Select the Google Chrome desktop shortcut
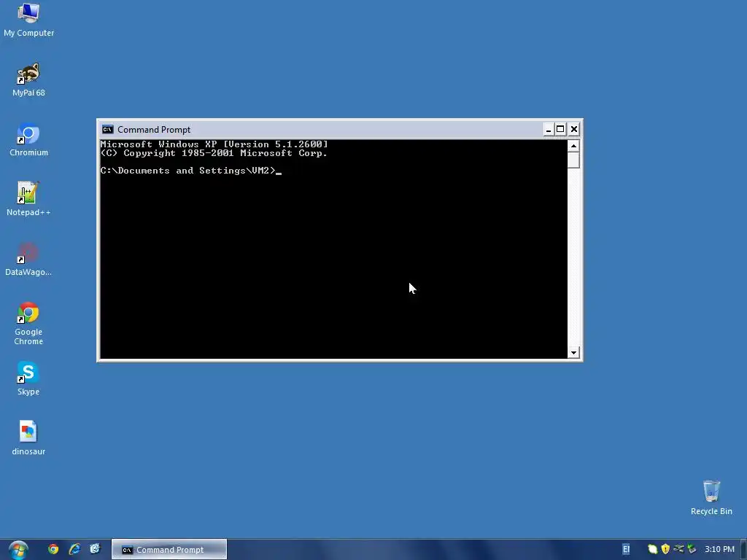The height and width of the screenshot is (560, 747). coord(28,323)
